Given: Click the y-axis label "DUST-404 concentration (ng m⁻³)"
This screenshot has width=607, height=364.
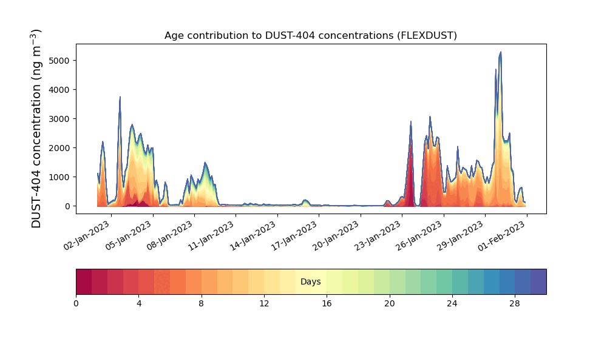Looking at the screenshot, I should [36, 129].
